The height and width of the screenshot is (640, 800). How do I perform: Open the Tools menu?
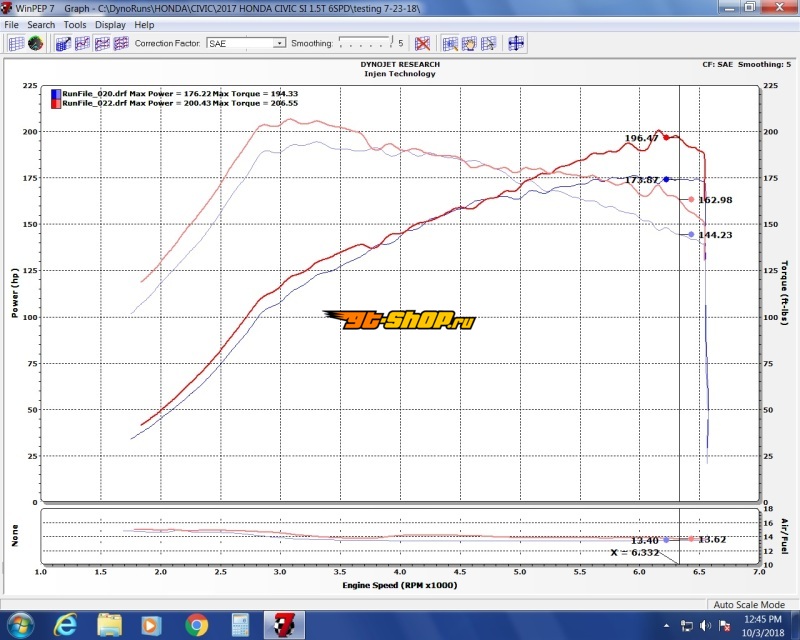pos(75,24)
